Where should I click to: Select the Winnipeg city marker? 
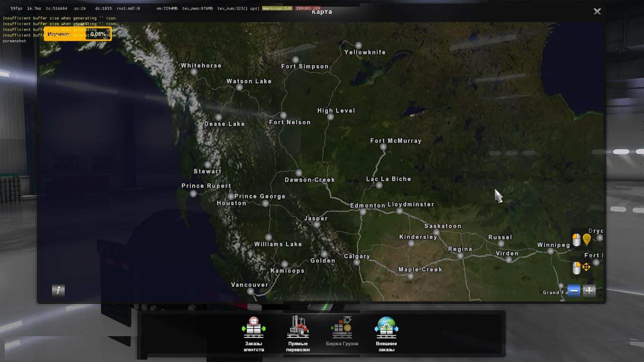[x=550, y=251]
